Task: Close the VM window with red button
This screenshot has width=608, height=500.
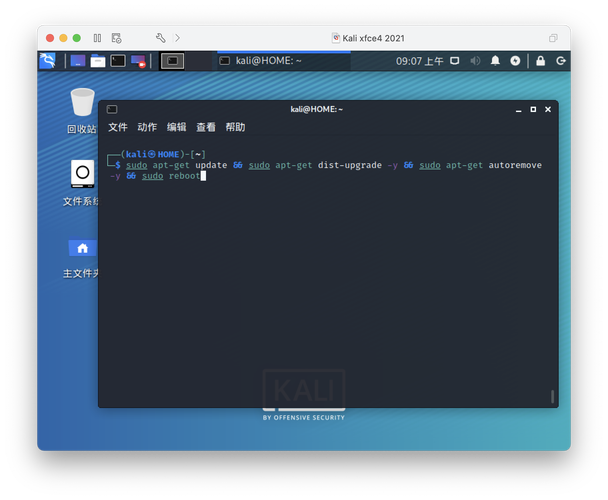Action: 50,38
